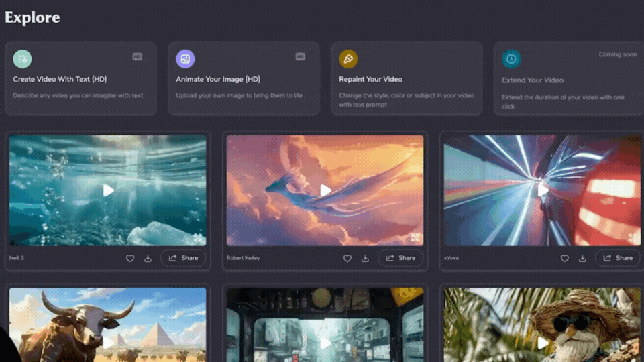644x362 pixels.
Task: Like xYoxa's light-speed video
Action: tap(564, 258)
